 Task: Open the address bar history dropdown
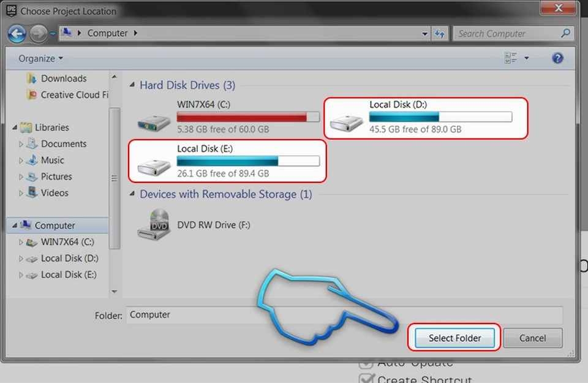[x=424, y=34]
